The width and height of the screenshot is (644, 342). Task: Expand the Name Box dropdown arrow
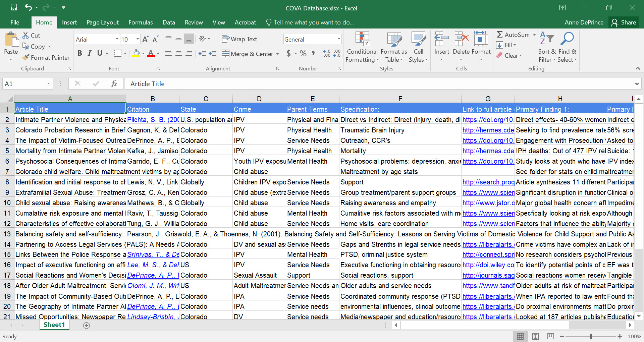coord(48,84)
